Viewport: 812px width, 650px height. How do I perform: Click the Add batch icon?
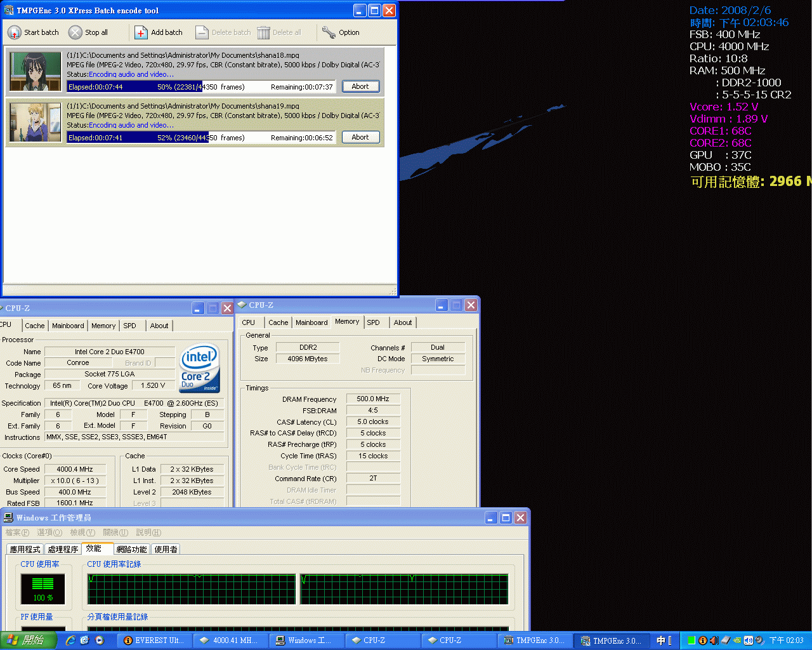(x=141, y=32)
